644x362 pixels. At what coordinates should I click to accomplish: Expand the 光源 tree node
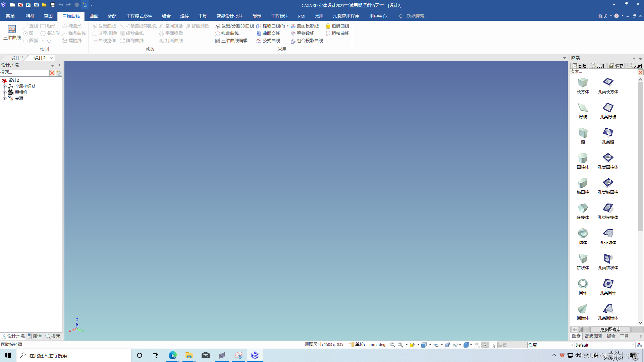[5, 99]
